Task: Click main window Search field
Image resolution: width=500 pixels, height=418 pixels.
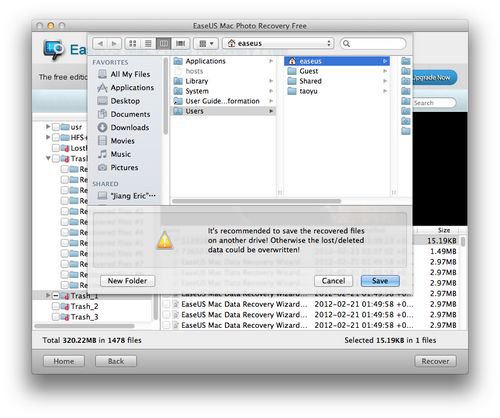Action: click(434, 103)
